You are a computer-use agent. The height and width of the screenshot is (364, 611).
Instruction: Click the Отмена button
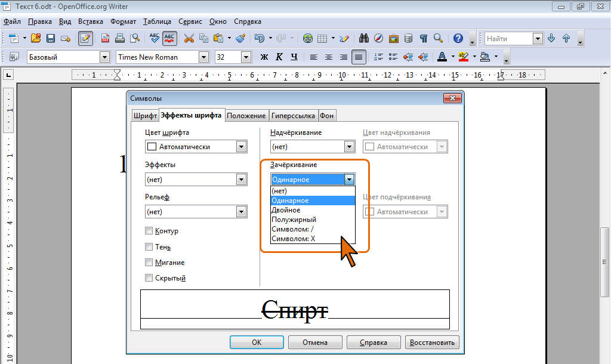(x=315, y=342)
